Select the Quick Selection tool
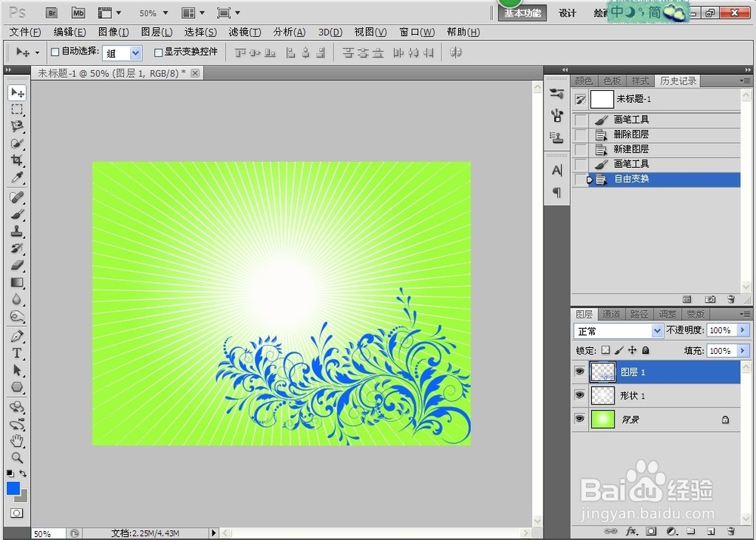 (17, 143)
